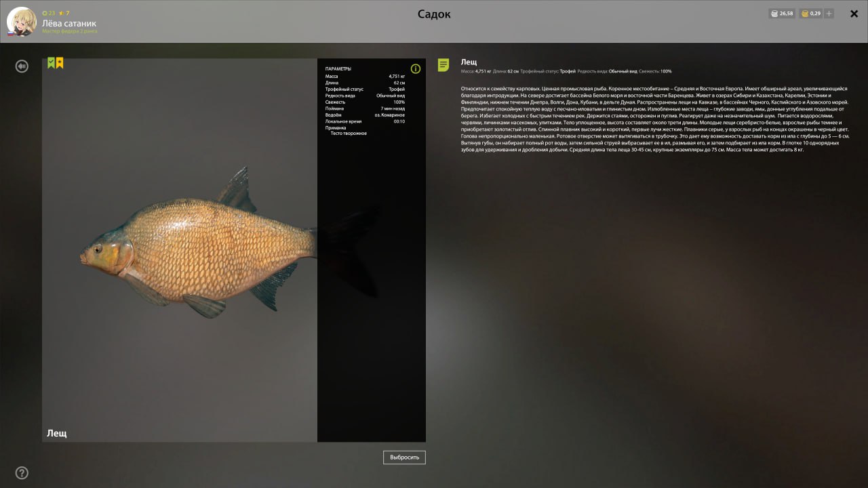Click the Выбросить button to discard fish
This screenshot has width=868, height=488.
[404, 457]
